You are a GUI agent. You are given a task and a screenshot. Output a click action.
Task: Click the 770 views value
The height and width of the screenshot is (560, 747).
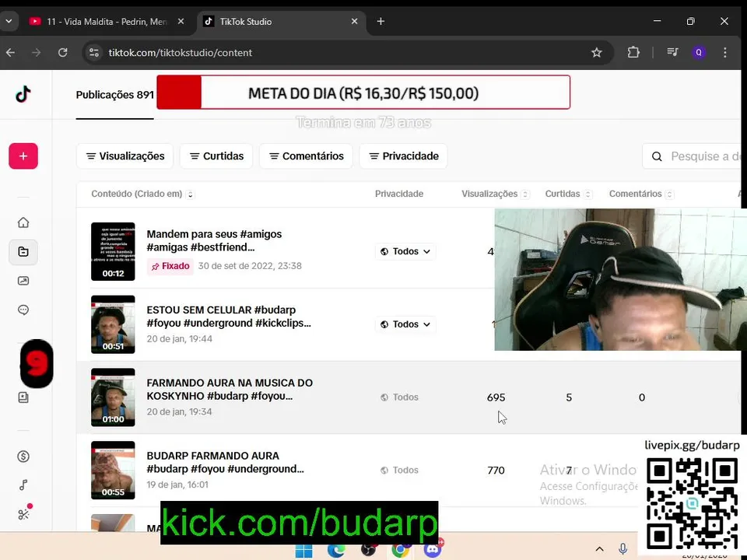pyautogui.click(x=496, y=470)
